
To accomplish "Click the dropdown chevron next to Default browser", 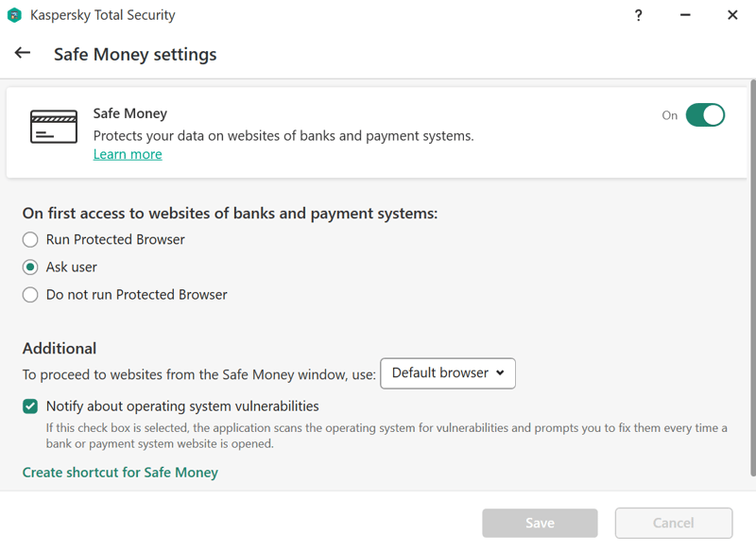I will point(500,372).
